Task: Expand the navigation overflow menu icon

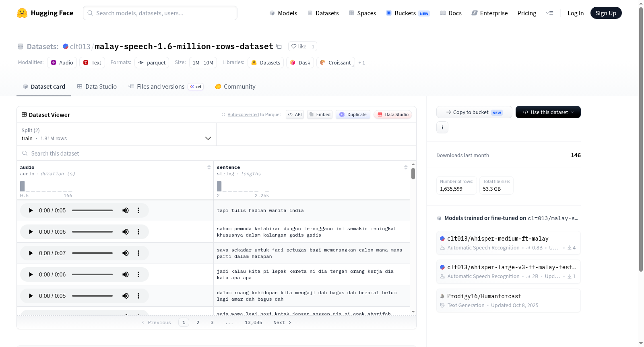Action: [549, 13]
